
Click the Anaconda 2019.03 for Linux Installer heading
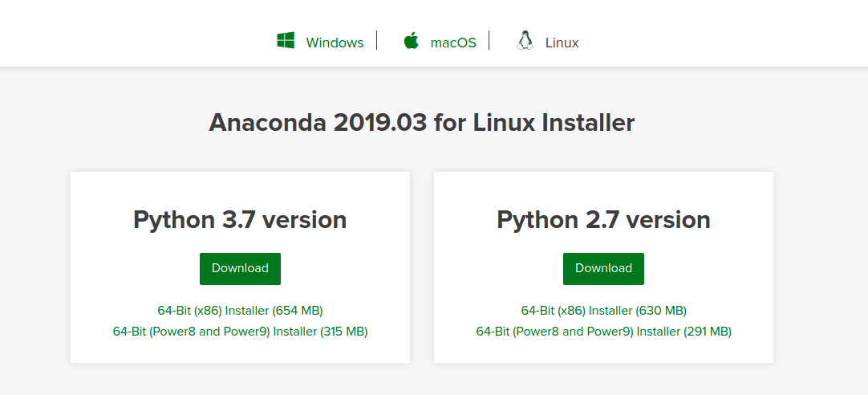[x=422, y=123]
